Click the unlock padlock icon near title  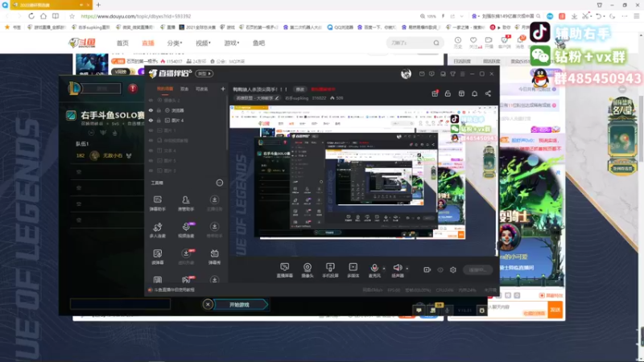coord(448,93)
